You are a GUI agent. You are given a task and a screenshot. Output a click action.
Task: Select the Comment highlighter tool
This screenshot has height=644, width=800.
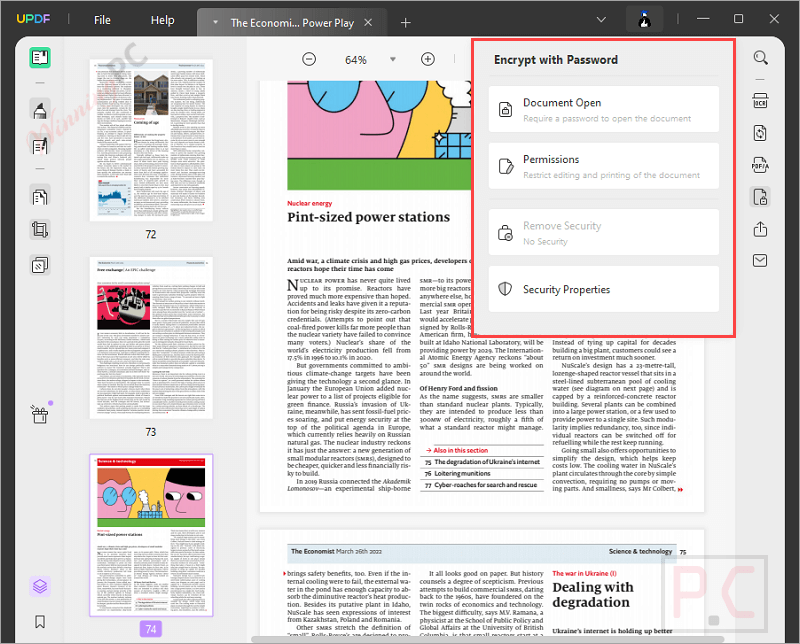pyautogui.click(x=40, y=110)
